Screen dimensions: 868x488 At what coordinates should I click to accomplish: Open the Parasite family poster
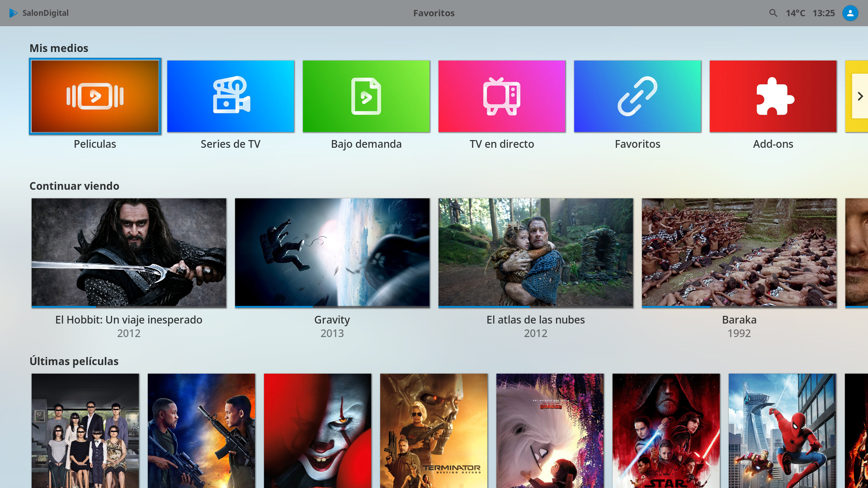85,431
